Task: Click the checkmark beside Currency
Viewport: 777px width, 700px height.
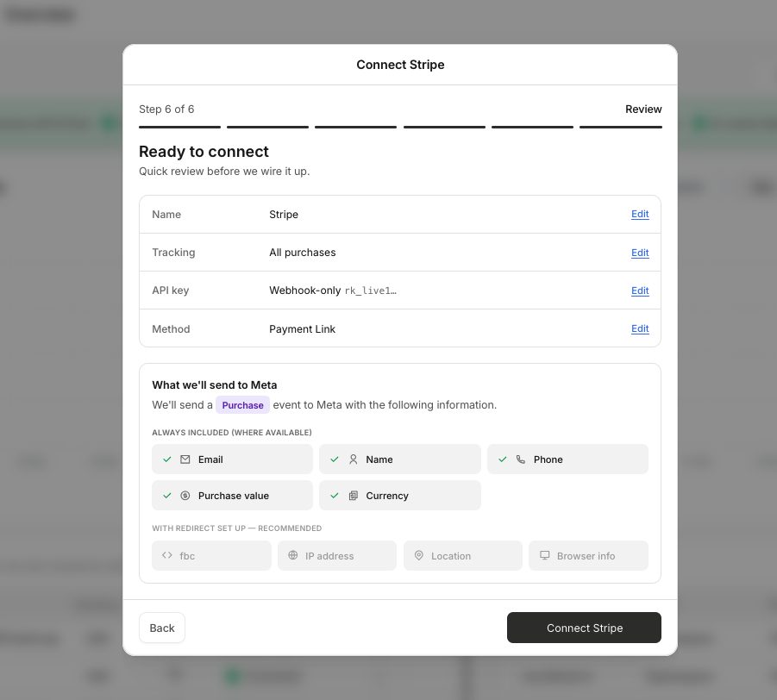Action: 335,496
